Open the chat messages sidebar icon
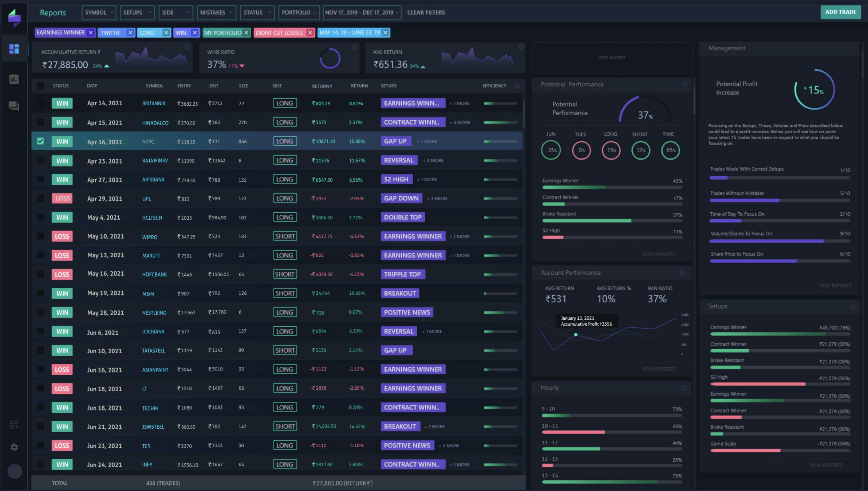868x491 pixels. coord(14,106)
